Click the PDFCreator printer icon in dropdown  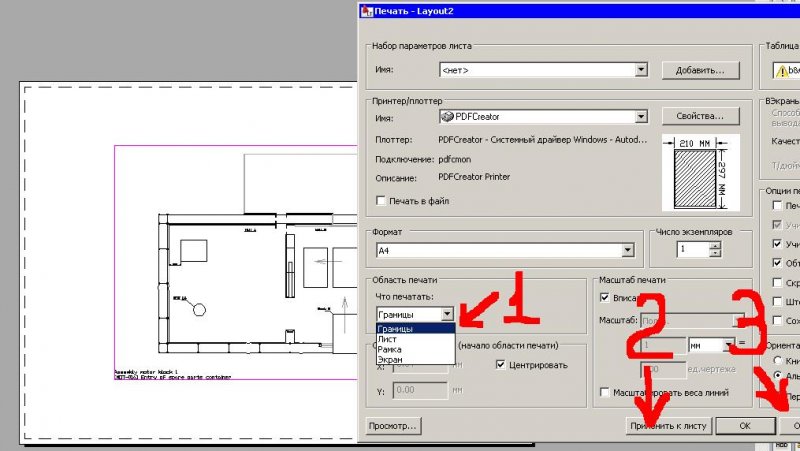[447, 116]
